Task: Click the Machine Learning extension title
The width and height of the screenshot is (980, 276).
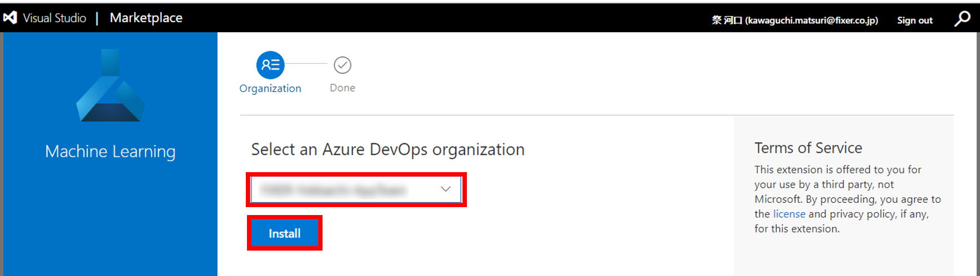Action: pos(111,151)
